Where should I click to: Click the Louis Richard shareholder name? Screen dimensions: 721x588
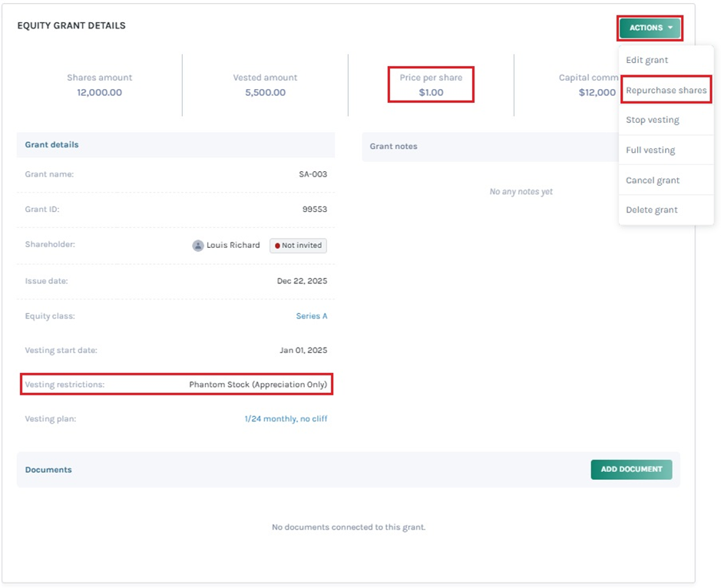click(x=233, y=246)
